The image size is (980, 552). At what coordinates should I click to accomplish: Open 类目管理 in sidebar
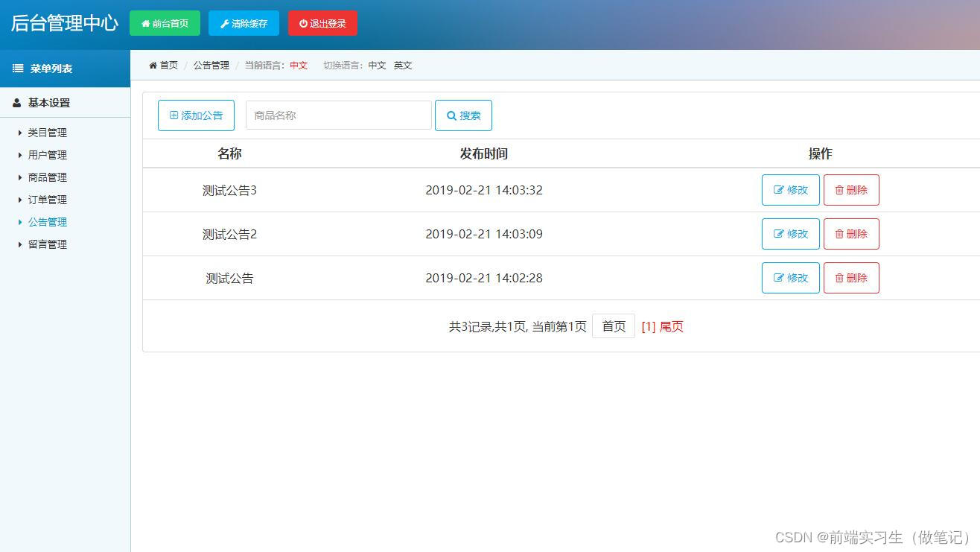(x=48, y=133)
